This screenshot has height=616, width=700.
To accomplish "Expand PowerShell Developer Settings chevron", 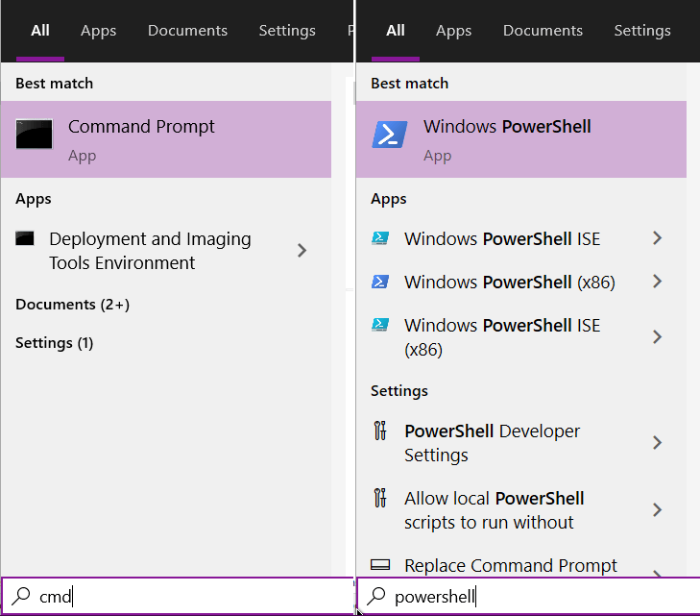I will (x=657, y=443).
